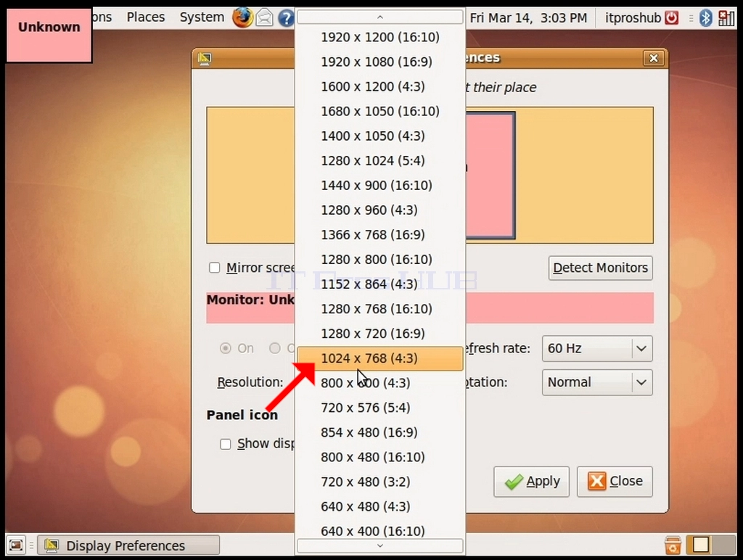The image size is (743, 560).
Task: Launch the Firefox browser icon
Action: [242, 17]
